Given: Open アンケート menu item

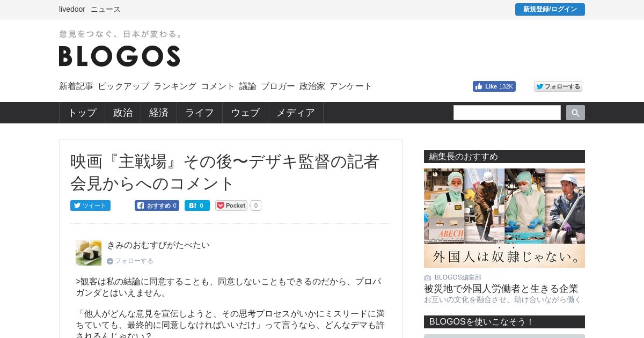Looking at the screenshot, I should pyautogui.click(x=351, y=86).
